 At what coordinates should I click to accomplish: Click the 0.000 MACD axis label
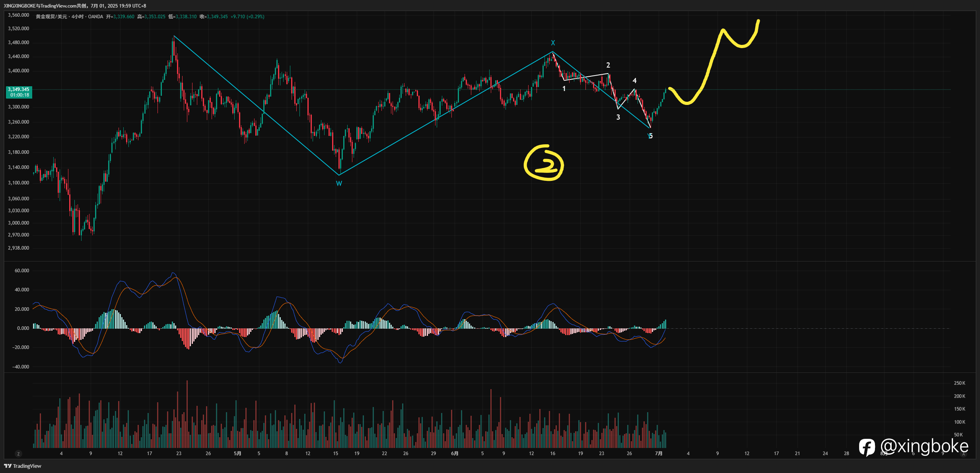[x=23, y=328]
